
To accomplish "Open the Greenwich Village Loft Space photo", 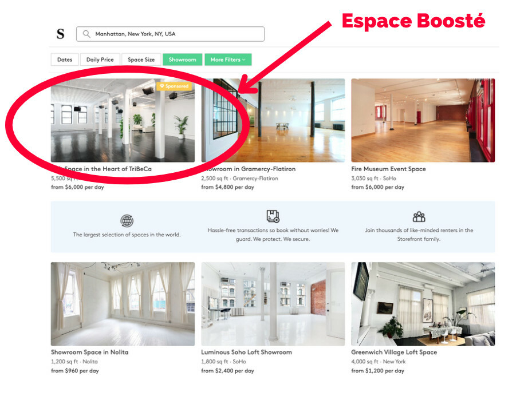I will 423,304.
